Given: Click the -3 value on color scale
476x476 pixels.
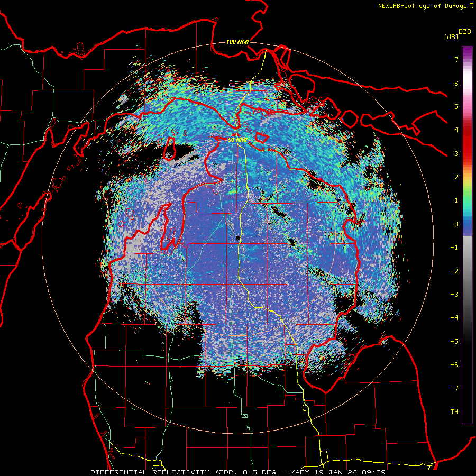Looking at the screenshot, I should pos(454,295).
